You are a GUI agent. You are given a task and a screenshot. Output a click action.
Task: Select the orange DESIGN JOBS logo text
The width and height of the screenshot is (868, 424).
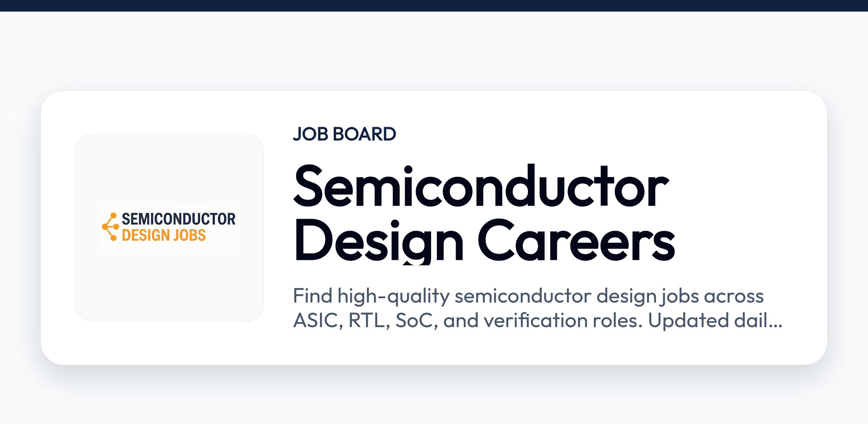164,235
